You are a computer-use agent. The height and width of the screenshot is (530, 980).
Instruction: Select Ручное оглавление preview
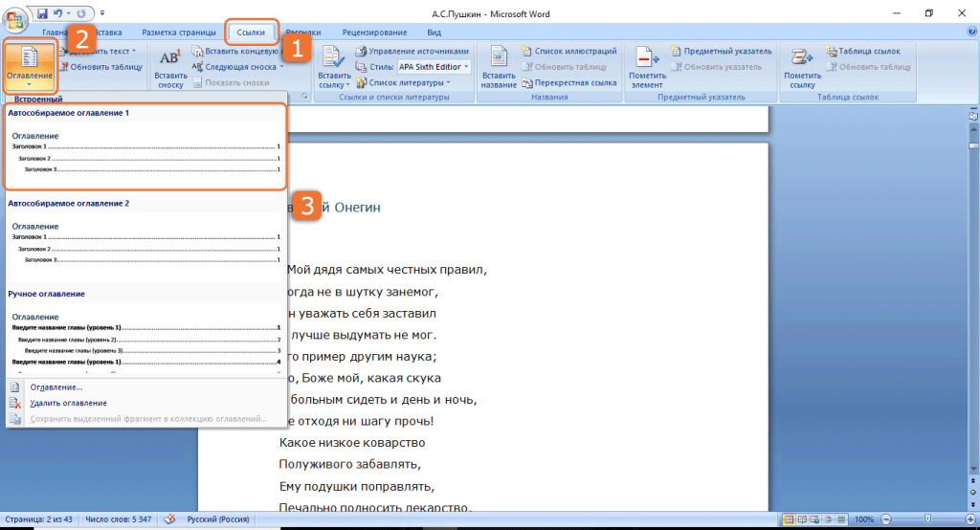tap(145, 330)
